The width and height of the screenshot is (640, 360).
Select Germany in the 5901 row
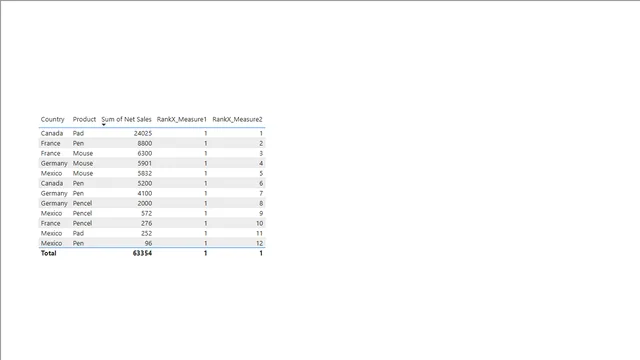[54, 163]
